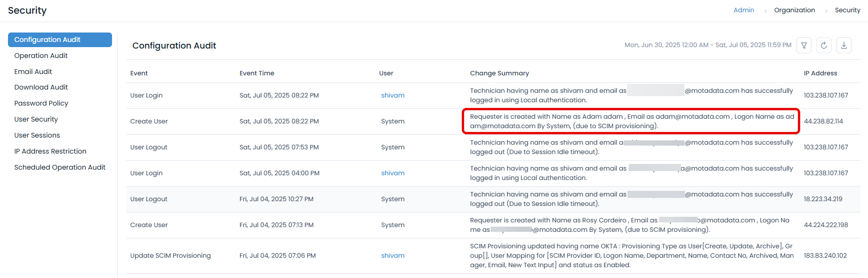868x278 pixels.
Task: Click the audit date range text
Action: click(x=707, y=45)
